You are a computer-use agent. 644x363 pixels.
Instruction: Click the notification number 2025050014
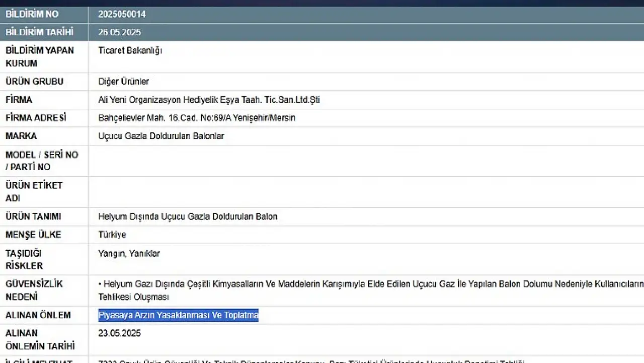point(122,14)
